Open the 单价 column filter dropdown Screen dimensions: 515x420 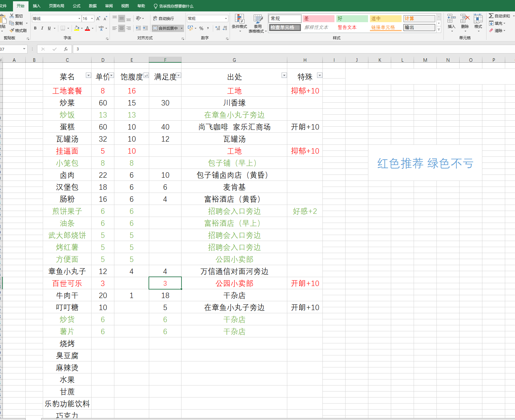point(111,75)
